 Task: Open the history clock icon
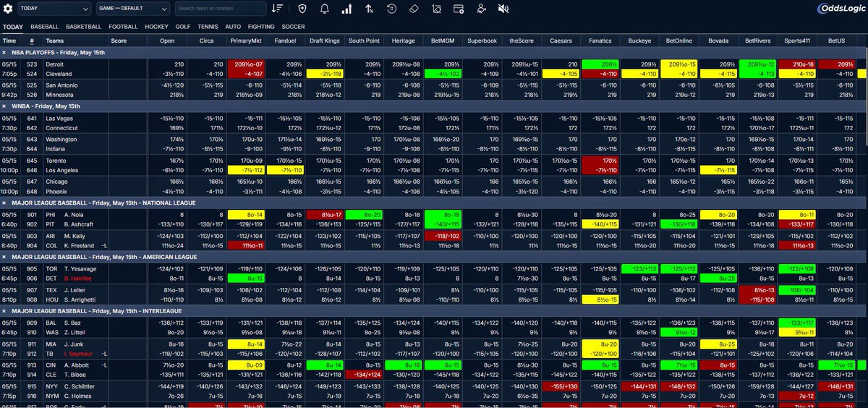tap(391, 9)
